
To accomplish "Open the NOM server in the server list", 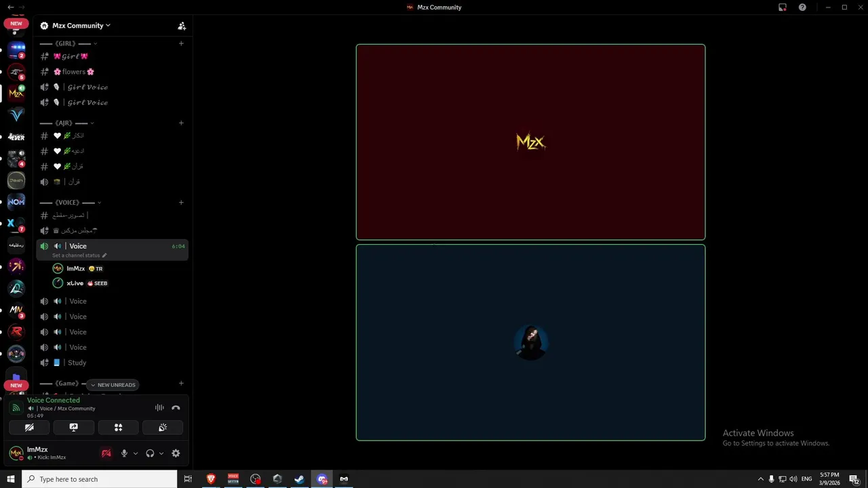I will [16, 201].
